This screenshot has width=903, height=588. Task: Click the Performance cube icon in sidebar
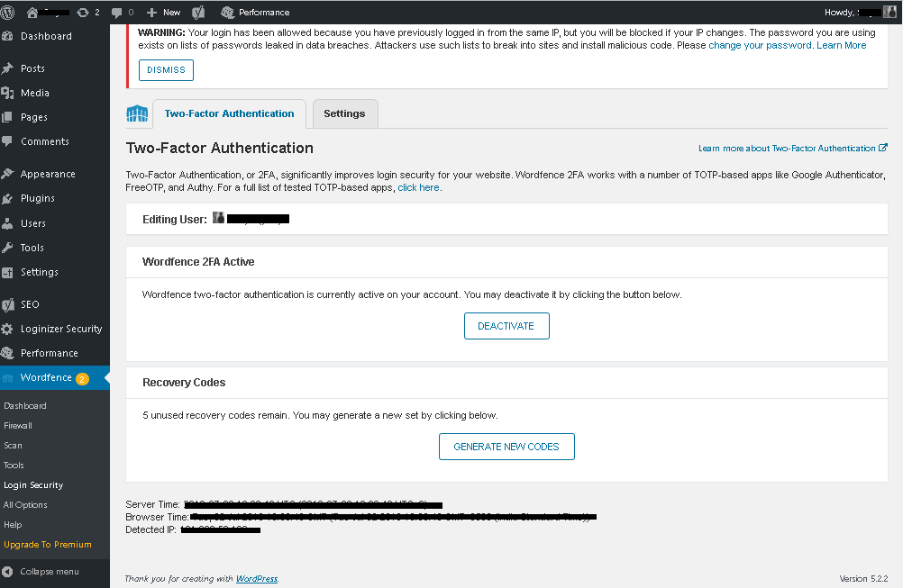(7, 353)
